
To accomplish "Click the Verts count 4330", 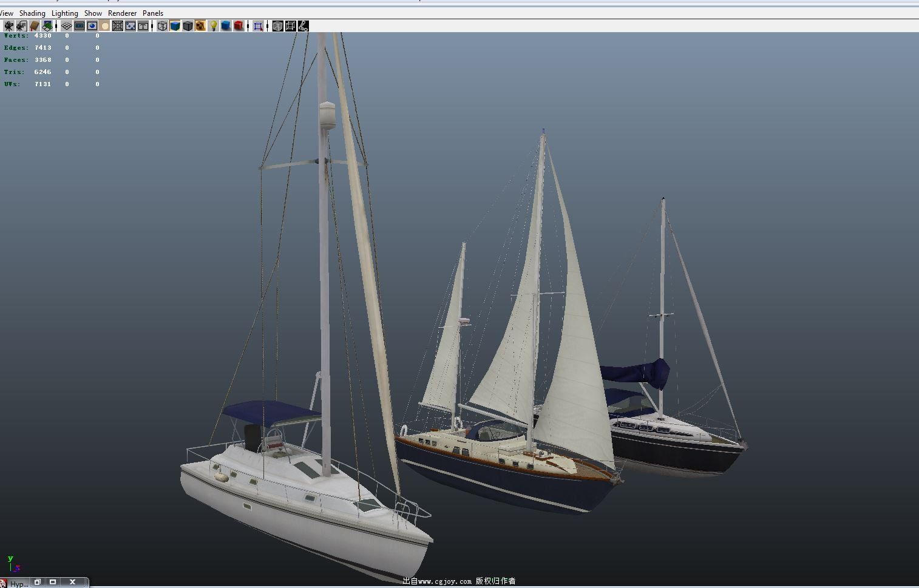I will coord(42,36).
